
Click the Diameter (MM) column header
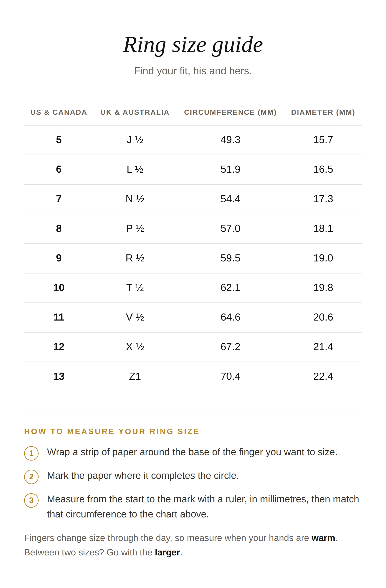(x=323, y=112)
